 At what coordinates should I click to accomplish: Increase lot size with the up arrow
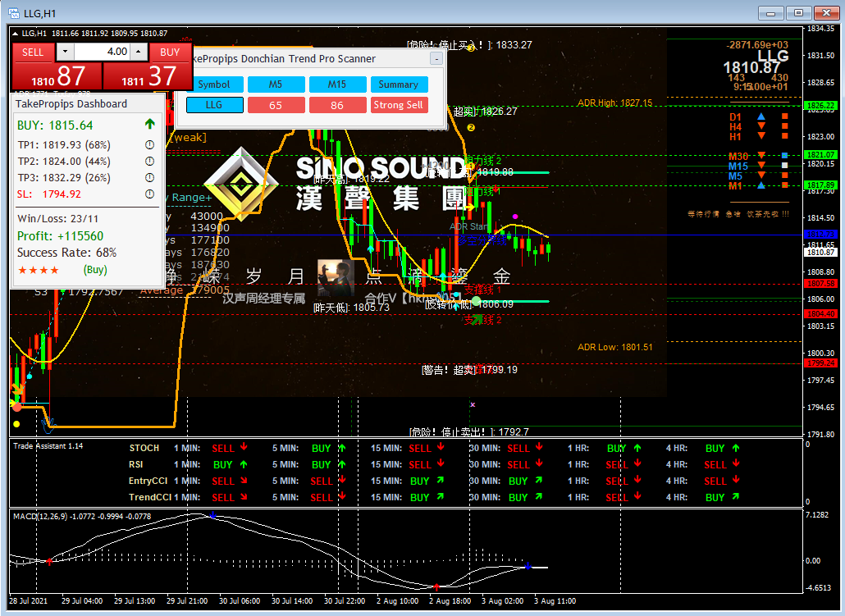(x=139, y=52)
